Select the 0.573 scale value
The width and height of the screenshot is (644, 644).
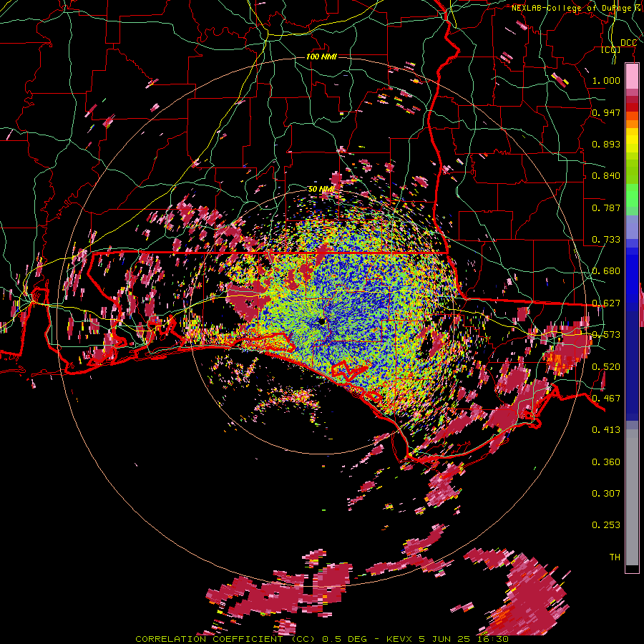(x=606, y=335)
